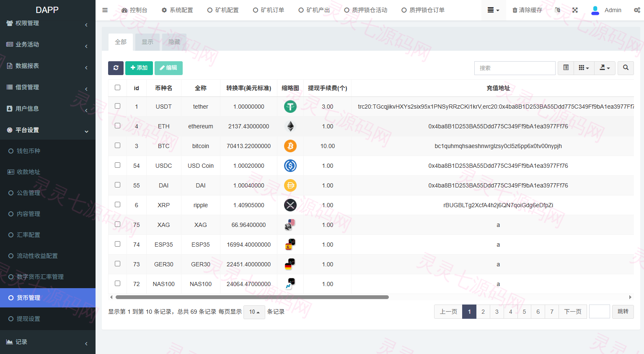This screenshot has height=354, width=644.
Task: Go to pagination page 2
Action: pyautogui.click(x=483, y=312)
